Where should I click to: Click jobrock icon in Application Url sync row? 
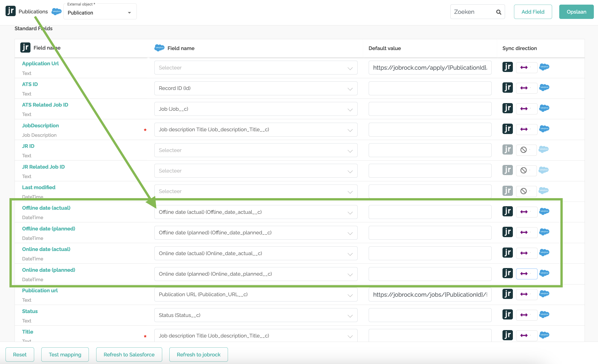pyautogui.click(x=507, y=67)
